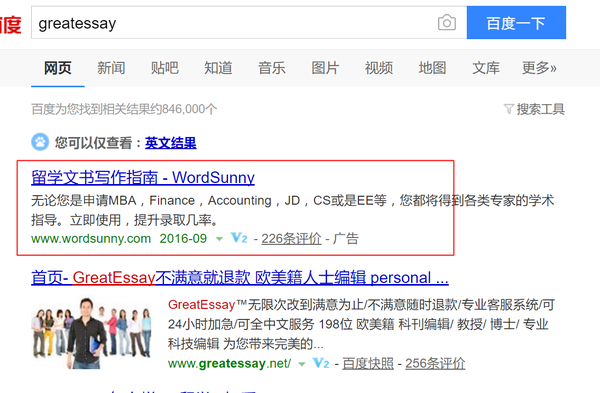This screenshot has width=600, height=393.
Task: Open 搜索工具 search tools
Action: point(540,109)
